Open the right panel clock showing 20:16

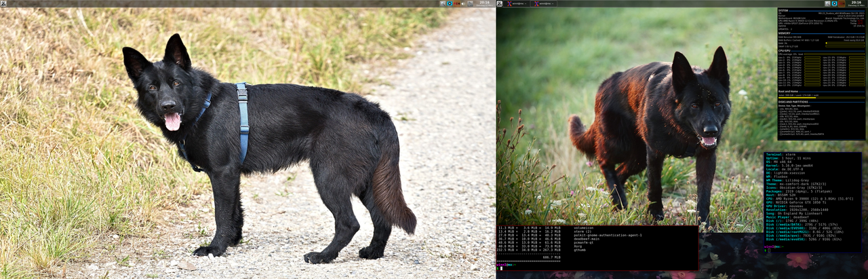(856, 3)
